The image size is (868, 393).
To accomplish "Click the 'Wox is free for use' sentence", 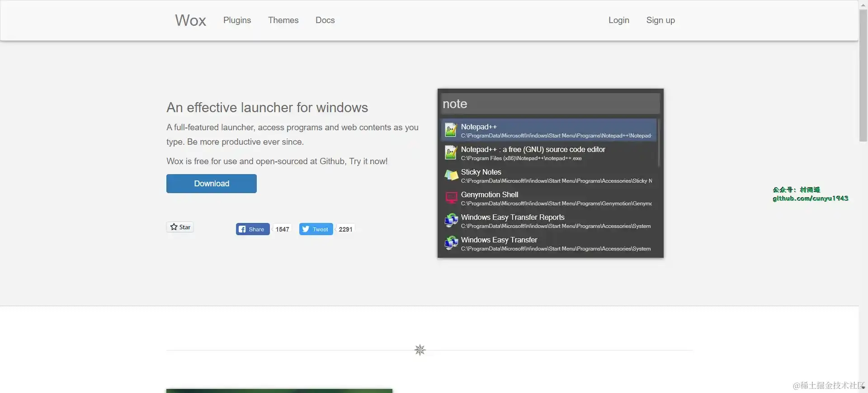I will click(x=277, y=161).
